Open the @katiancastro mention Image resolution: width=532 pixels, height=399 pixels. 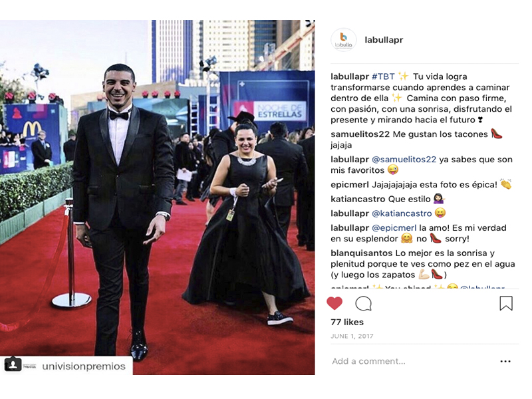pyautogui.click(x=402, y=213)
